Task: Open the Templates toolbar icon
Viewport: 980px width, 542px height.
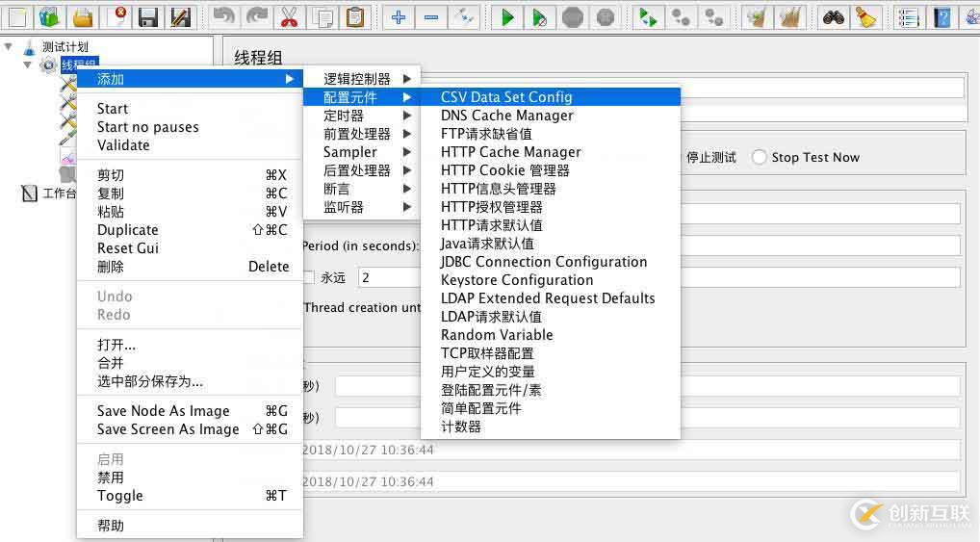Action: click(x=49, y=17)
